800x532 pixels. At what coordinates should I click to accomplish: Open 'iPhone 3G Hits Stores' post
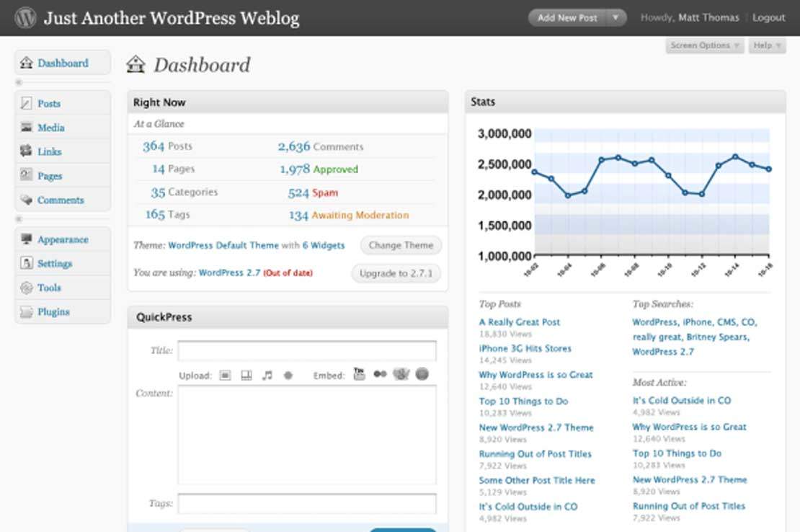[525, 348]
